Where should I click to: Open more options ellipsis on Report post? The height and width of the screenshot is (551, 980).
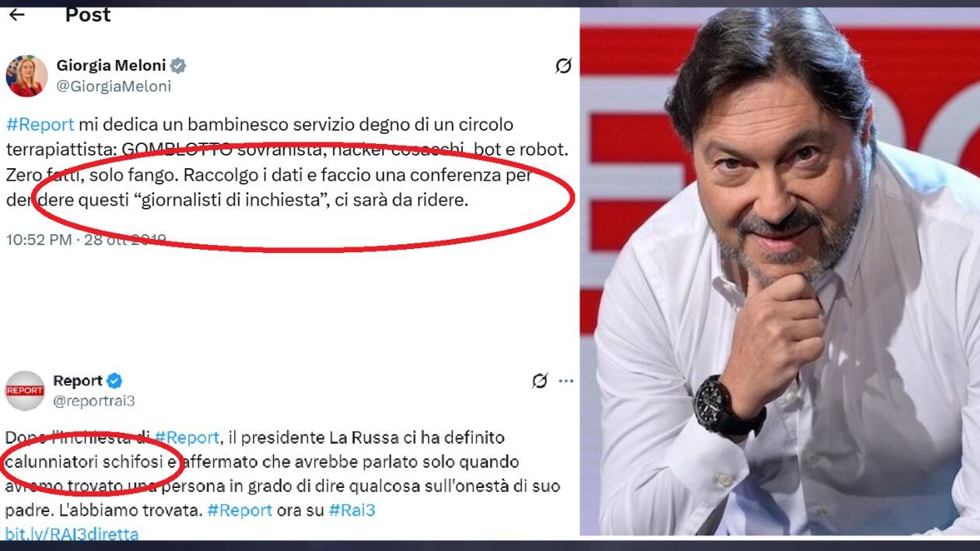click(x=566, y=381)
